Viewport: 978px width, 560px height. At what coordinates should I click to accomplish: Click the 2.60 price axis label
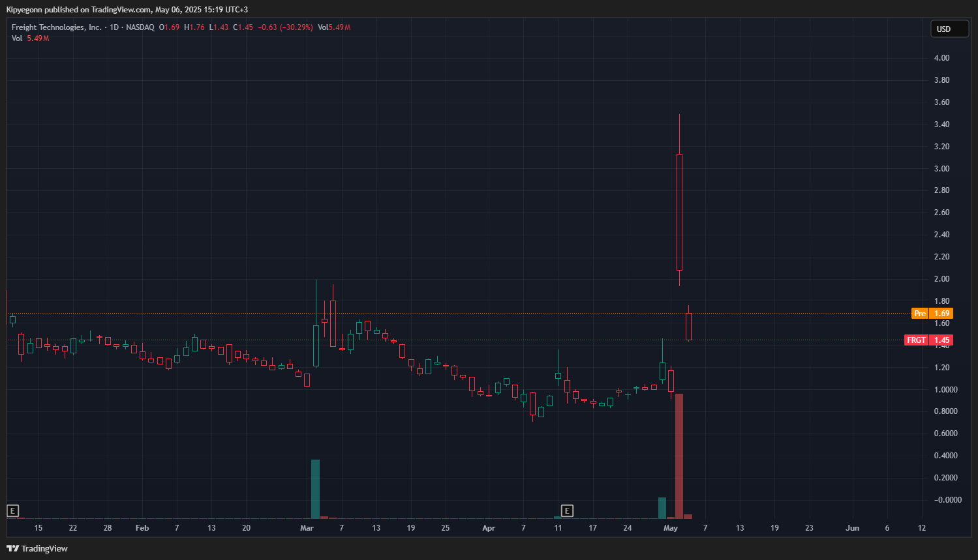click(x=941, y=213)
